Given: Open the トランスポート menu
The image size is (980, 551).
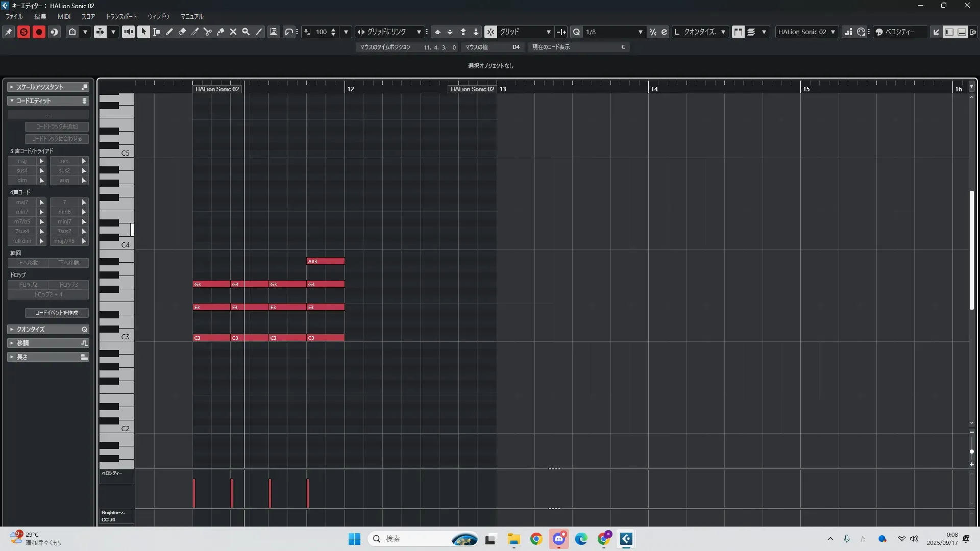Looking at the screenshot, I should (x=121, y=17).
